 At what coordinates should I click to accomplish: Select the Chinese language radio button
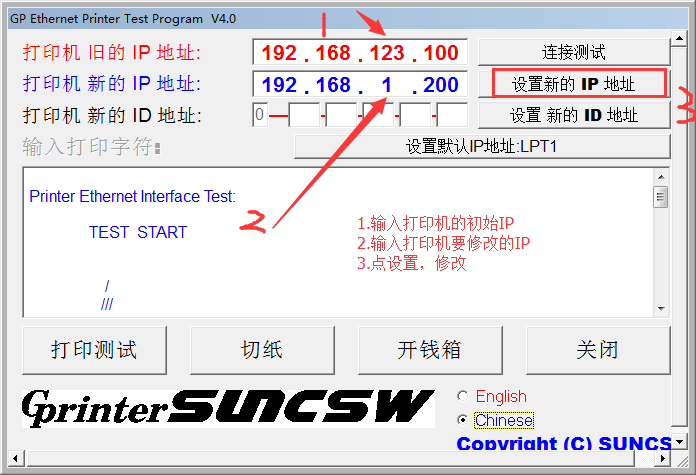click(463, 420)
